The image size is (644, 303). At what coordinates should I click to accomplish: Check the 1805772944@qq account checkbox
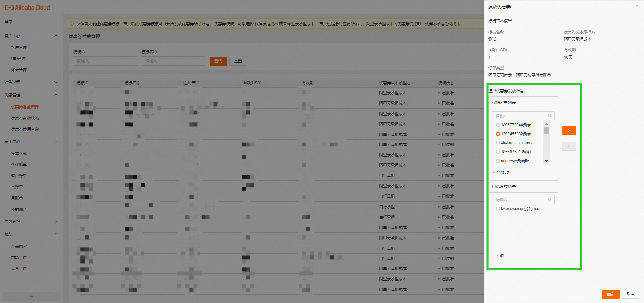498,125
